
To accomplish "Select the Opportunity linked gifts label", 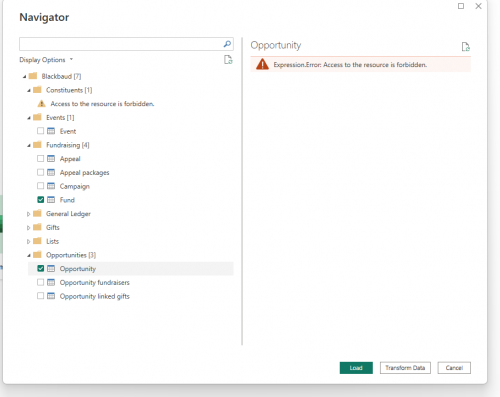I will pyautogui.click(x=95, y=296).
